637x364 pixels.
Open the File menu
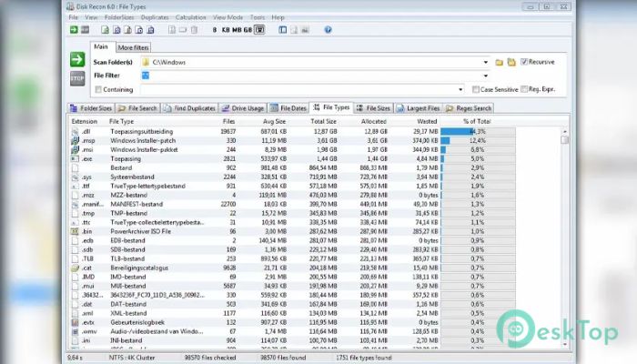pyautogui.click(x=73, y=17)
